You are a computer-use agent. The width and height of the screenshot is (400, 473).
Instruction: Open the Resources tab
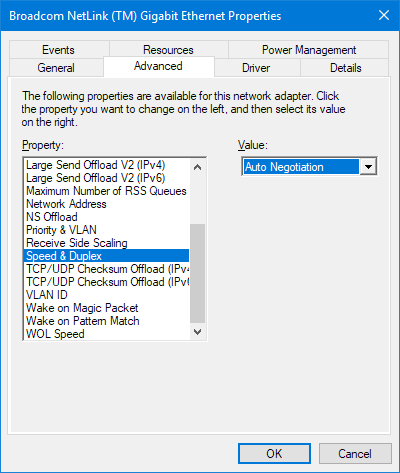(x=168, y=50)
